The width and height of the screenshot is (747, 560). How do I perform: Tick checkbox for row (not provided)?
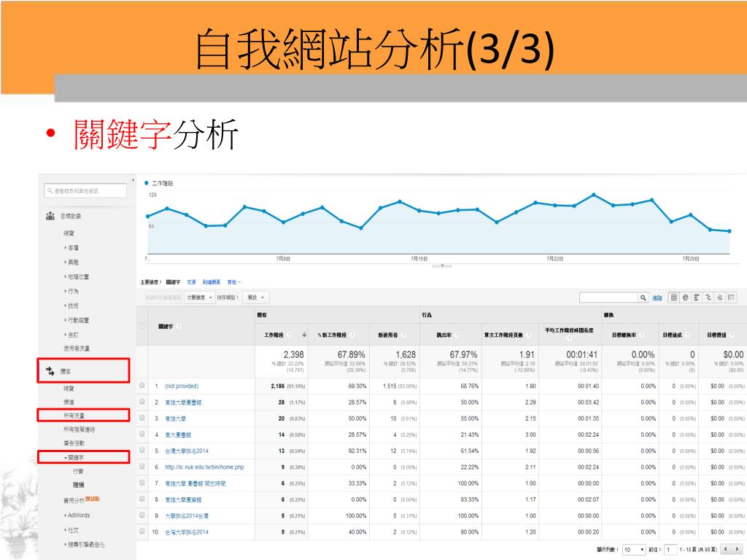coord(142,386)
